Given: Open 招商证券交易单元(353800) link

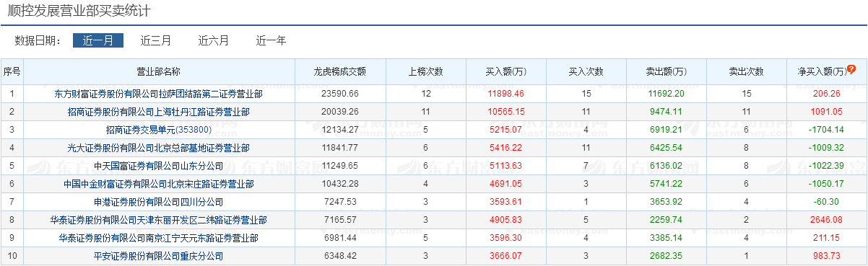Looking at the screenshot, I should (x=159, y=130).
